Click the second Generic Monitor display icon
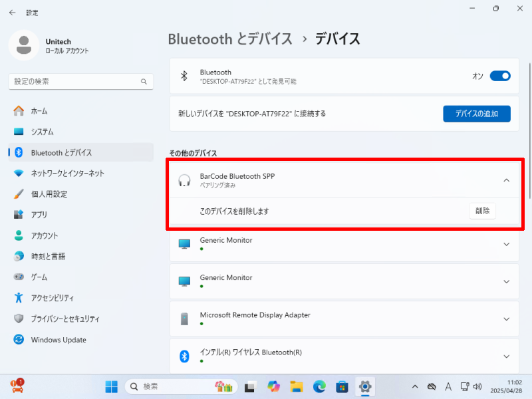 coord(184,281)
